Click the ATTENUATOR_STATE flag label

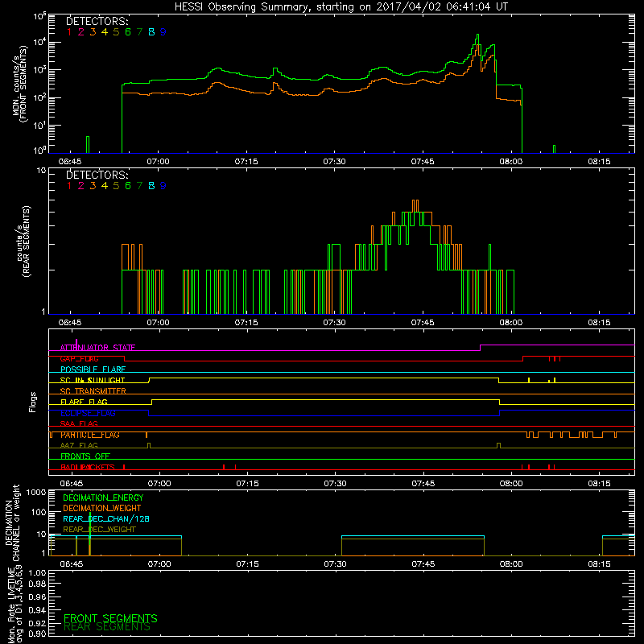(97, 348)
